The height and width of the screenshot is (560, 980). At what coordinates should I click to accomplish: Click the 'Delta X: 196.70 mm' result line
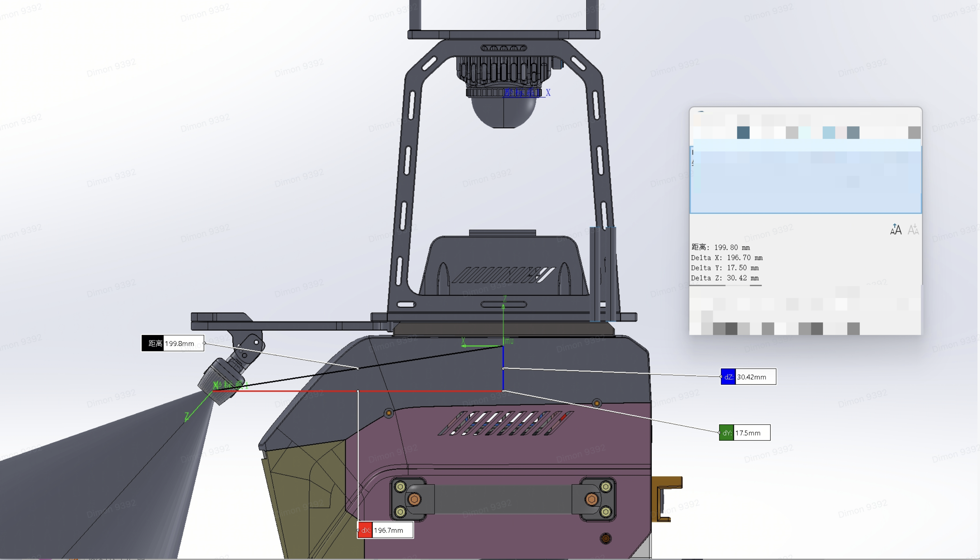727,258
